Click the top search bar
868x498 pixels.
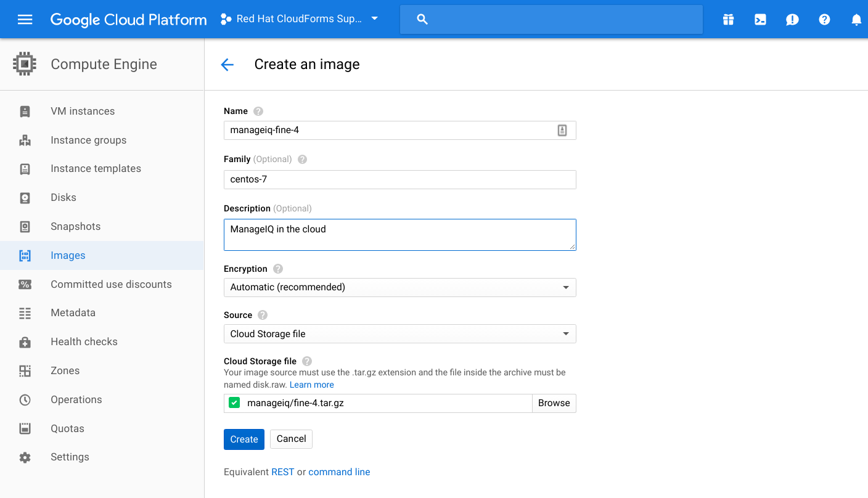551,20
